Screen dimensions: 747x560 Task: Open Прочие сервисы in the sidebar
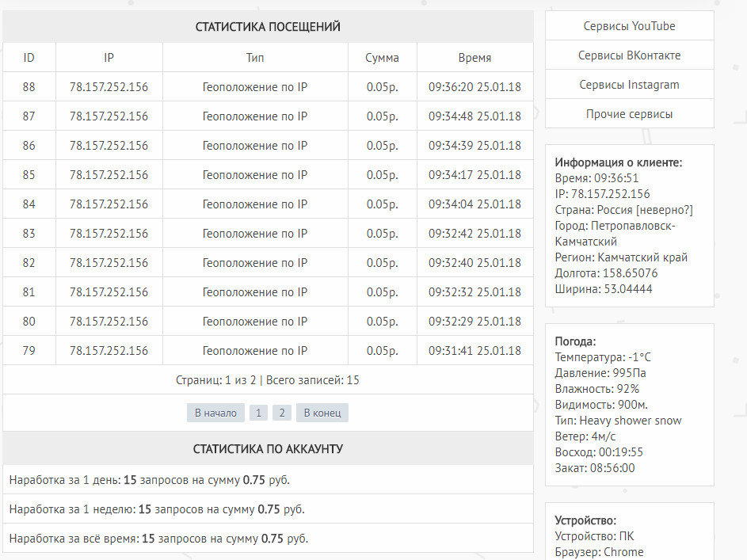[629, 114]
